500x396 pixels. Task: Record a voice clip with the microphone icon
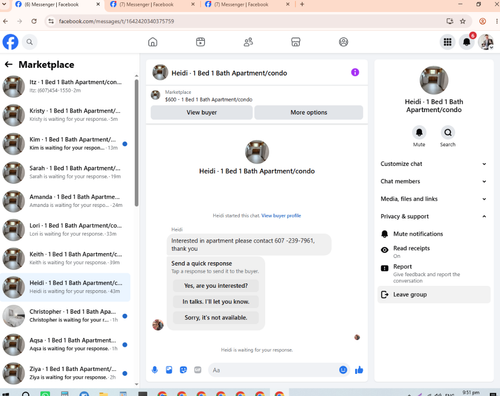(x=155, y=370)
